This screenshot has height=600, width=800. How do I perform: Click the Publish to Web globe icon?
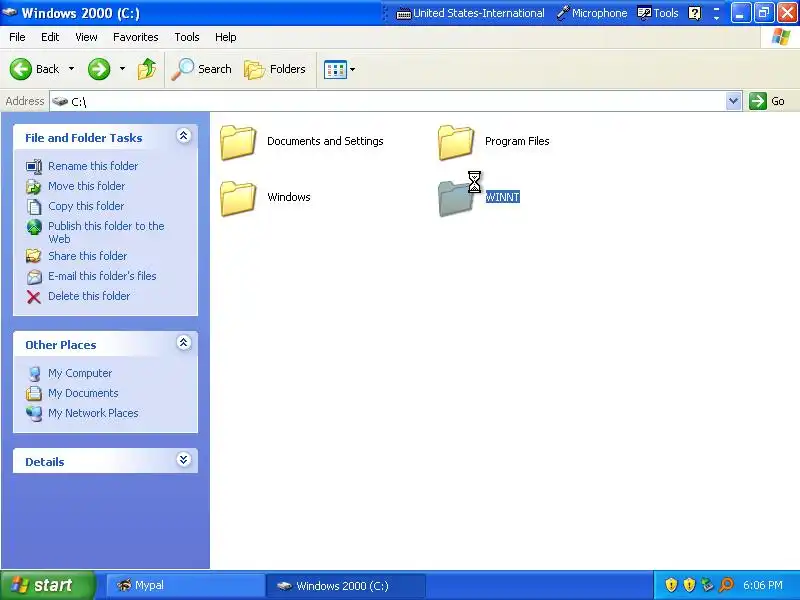tap(34, 227)
